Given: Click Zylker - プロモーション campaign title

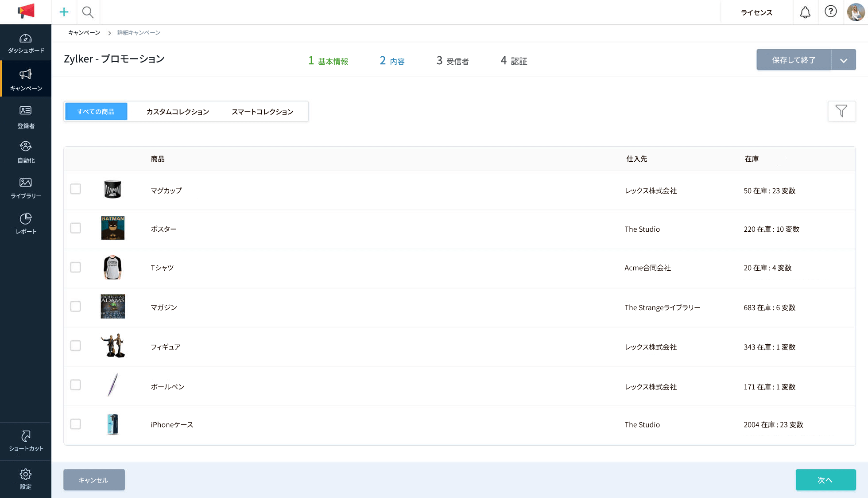Looking at the screenshot, I should pos(114,59).
